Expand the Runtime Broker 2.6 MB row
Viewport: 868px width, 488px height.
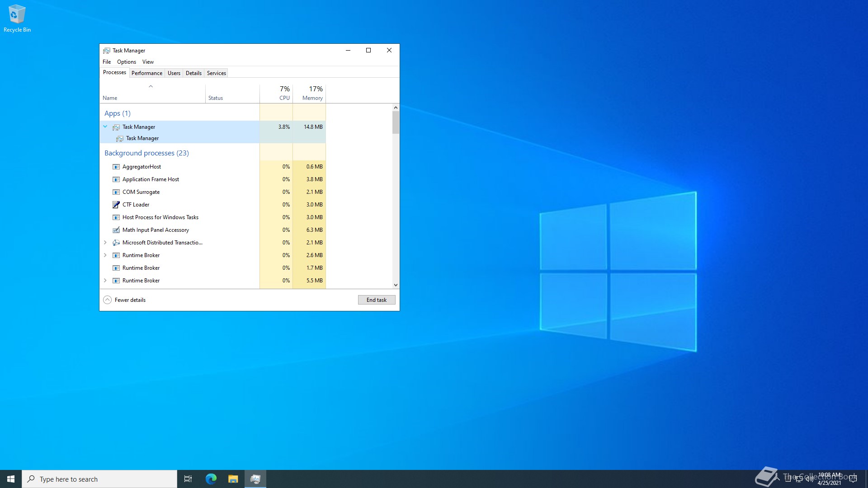click(x=105, y=255)
